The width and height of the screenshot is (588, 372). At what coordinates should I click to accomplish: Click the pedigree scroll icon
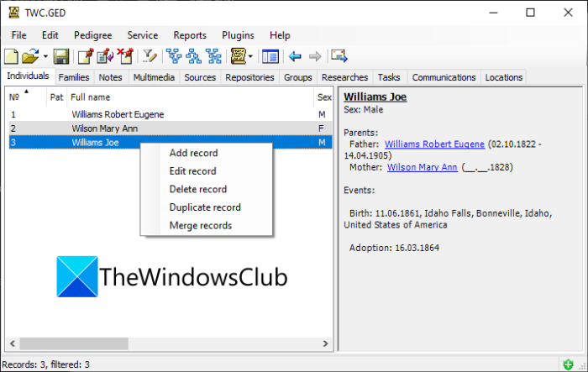(238, 56)
